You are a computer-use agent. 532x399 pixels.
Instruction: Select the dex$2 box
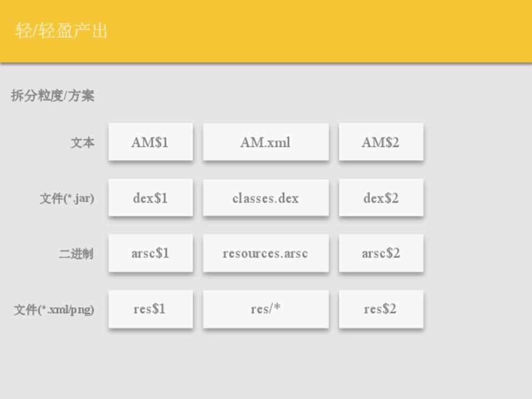tap(381, 198)
